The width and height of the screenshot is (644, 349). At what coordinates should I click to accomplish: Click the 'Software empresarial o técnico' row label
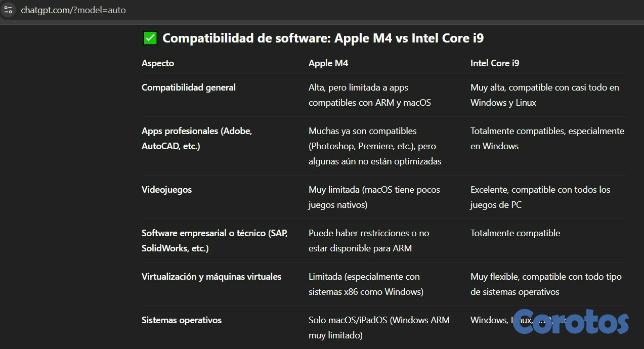tap(214, 241)
